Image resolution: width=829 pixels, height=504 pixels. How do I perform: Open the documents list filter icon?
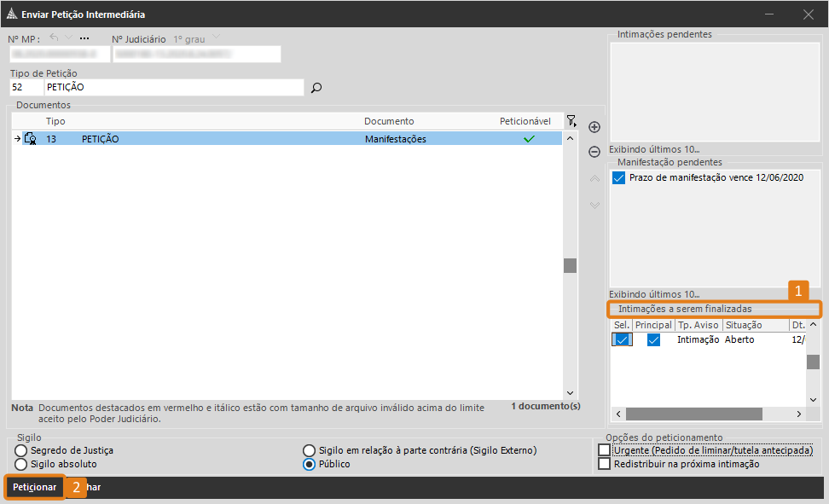point(571,121)
